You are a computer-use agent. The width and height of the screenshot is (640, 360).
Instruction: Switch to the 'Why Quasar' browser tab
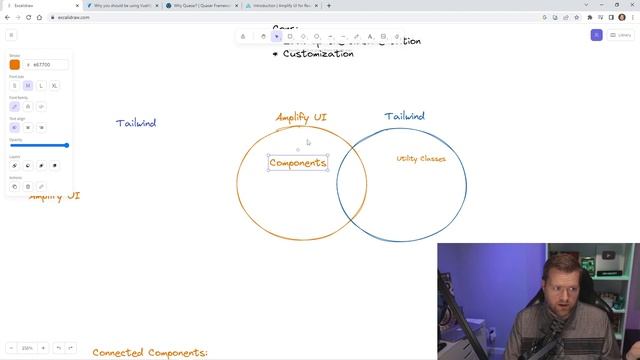[x=201, y=6]
